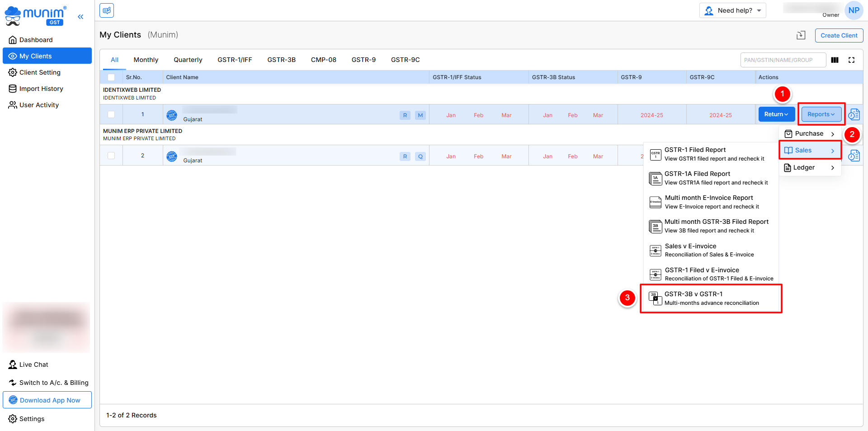Image resolution: width=868 pixels, height=431 pixels.
Task: Click the Create Client button
Action: click(839, 35)
